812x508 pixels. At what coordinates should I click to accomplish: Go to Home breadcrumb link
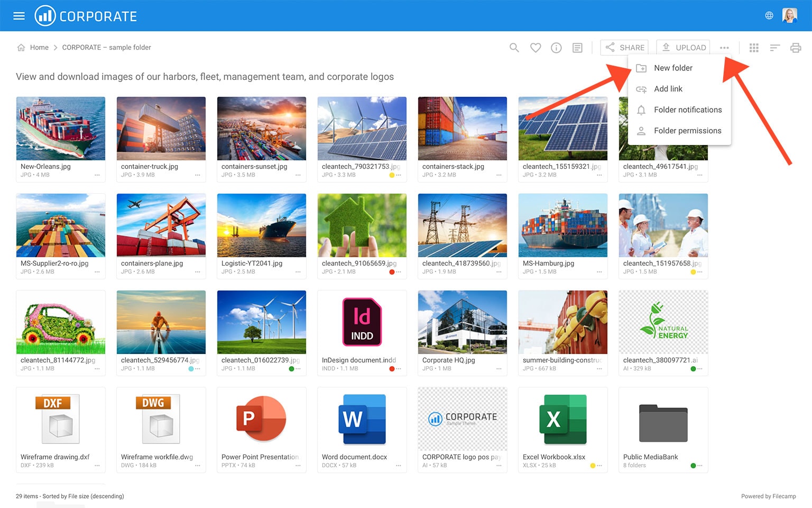(x=39, y=48)
